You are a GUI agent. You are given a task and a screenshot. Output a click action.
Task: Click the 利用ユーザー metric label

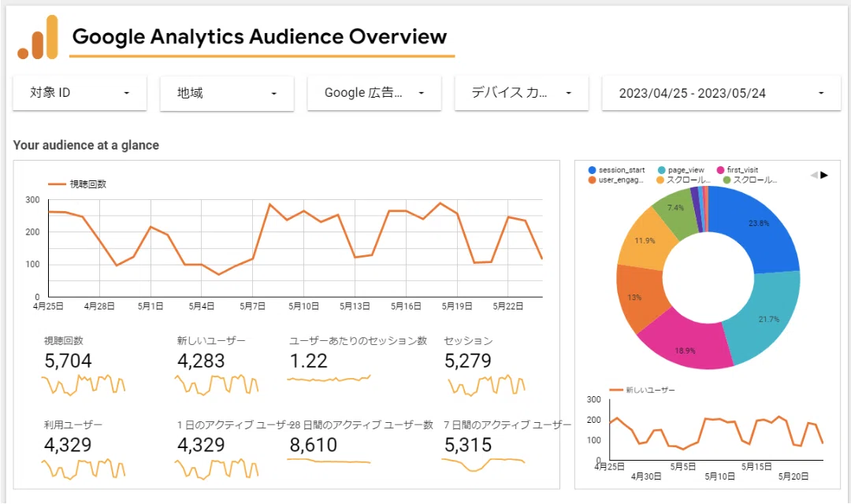coord(72,424)
